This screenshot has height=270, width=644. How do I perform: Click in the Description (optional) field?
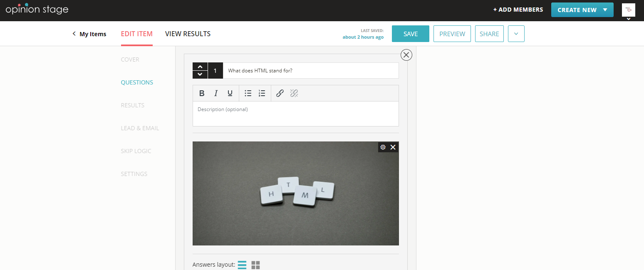pyautogui.click(x=295, y=114)
